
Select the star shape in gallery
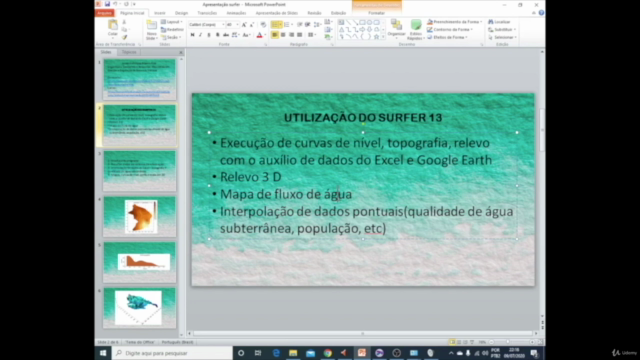pos(376,37)
